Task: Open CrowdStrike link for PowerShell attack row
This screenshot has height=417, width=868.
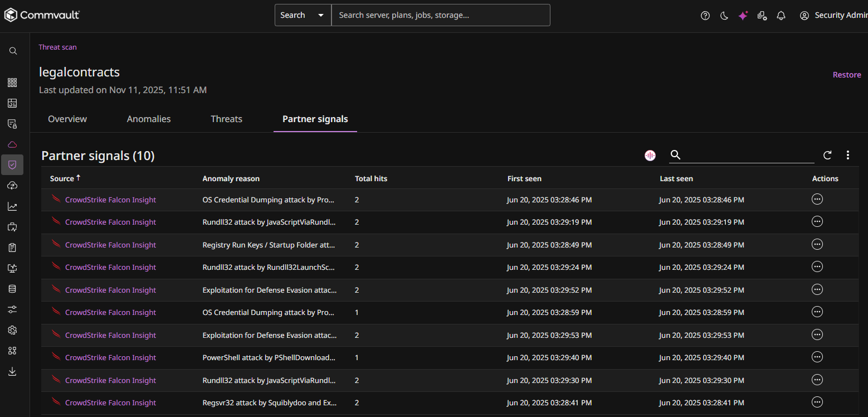Action: tap(110, 357)
